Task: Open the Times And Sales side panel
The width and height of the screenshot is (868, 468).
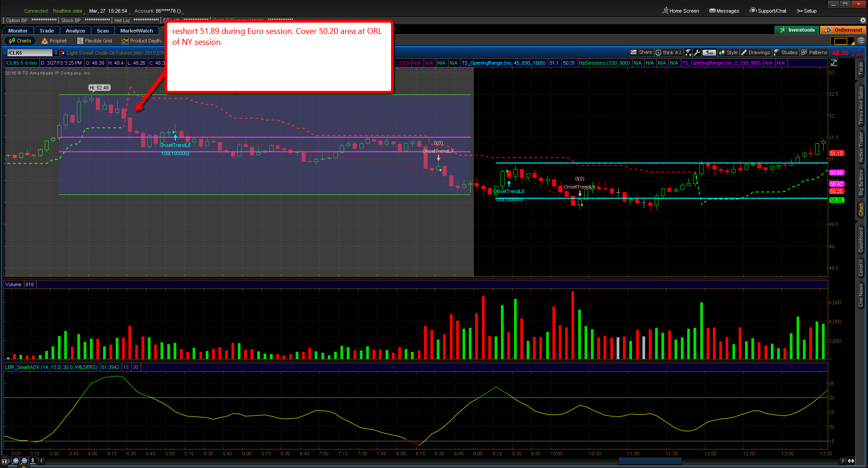Action: coord(861,105)
